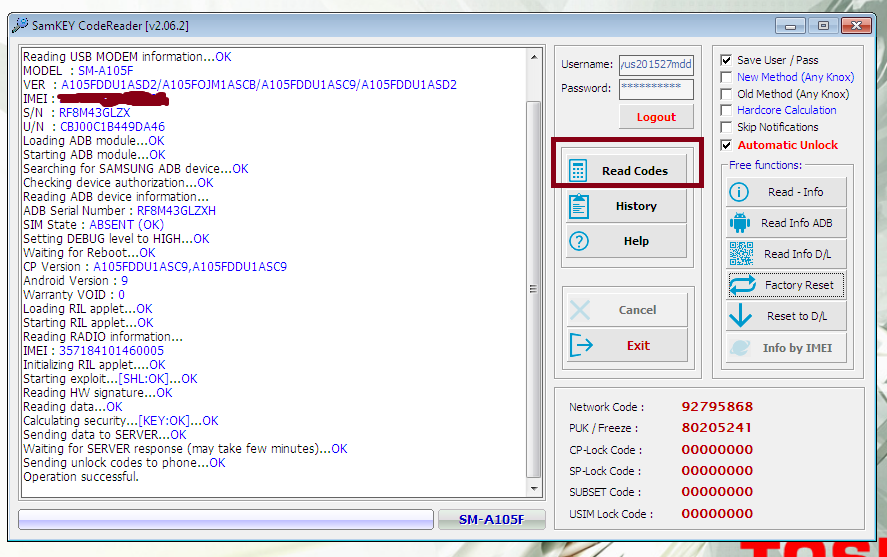Click the QR code icon for Read Info D/L

[741, 253]
